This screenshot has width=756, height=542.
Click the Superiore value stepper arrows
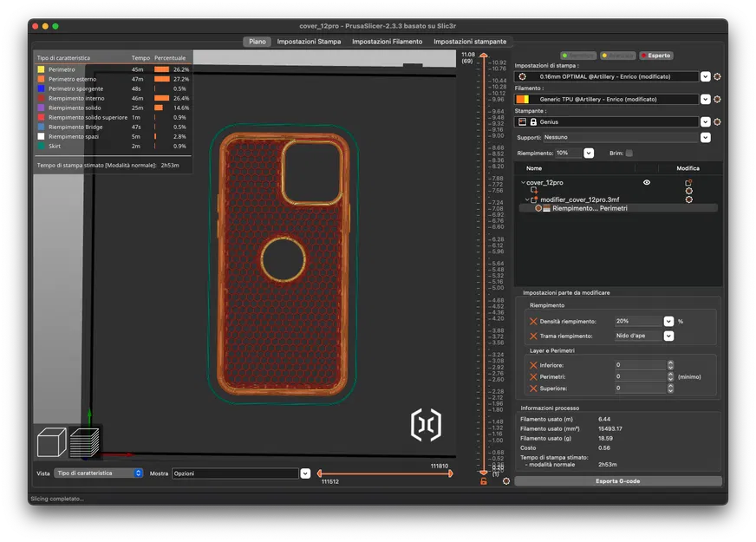click(x=670, y=389)
